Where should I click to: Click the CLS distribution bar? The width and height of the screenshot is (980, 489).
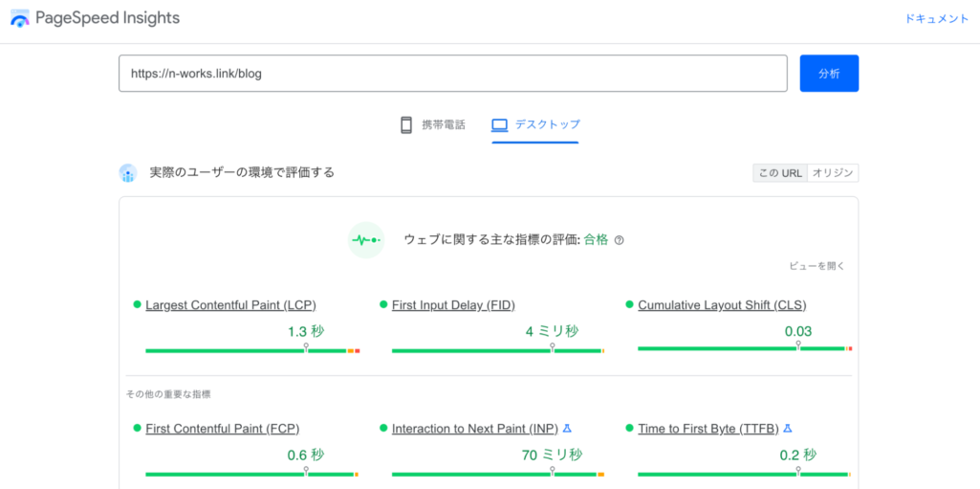745,348
